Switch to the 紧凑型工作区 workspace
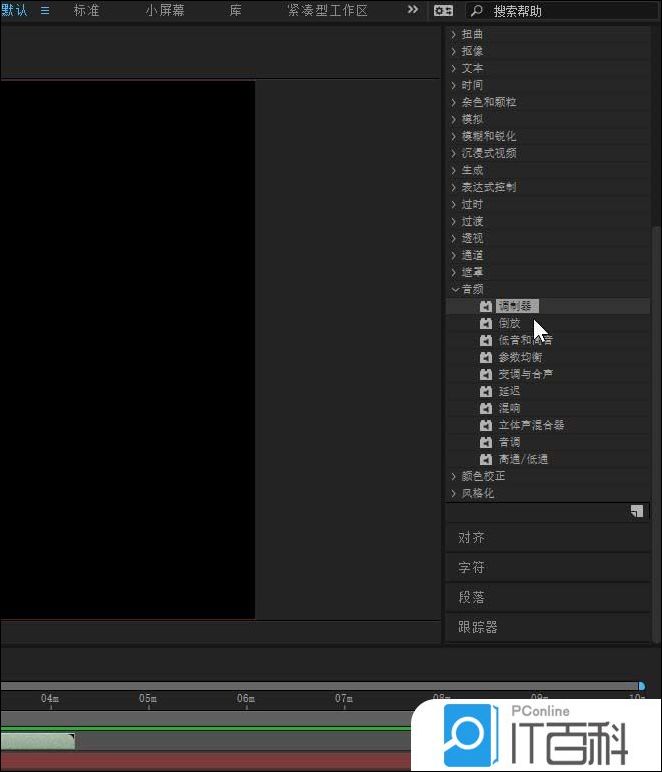This screenshot has height=772, width=662. pos(327,10)
